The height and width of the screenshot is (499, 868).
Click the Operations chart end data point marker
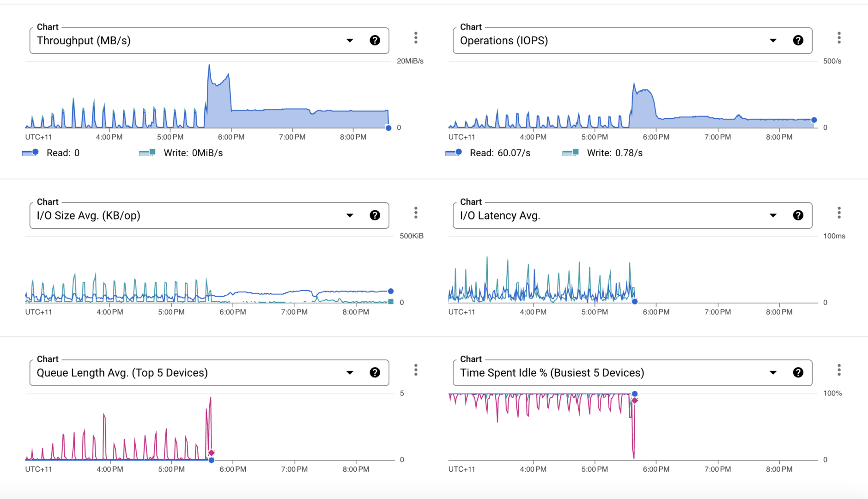[x=814, y=120]
